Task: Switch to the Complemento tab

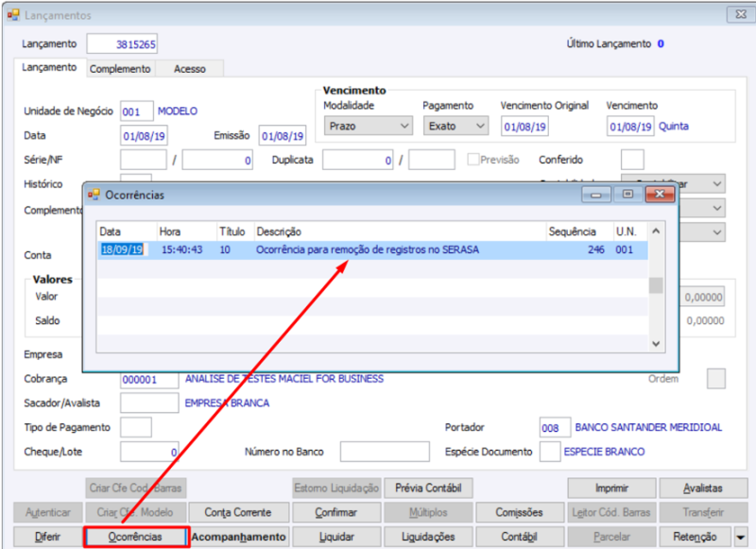Action: click(x=120, y=69)
